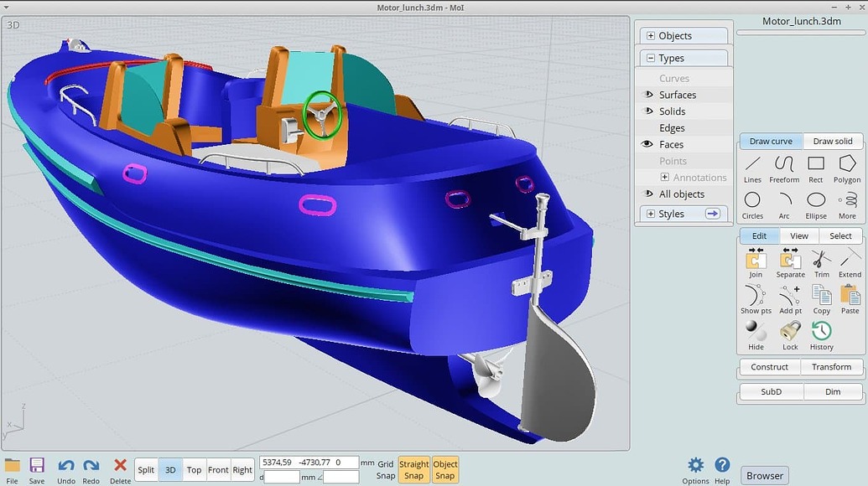Click the Styles arrow button
This screenshot has width=868, height=486.
[x=713, y=214]
